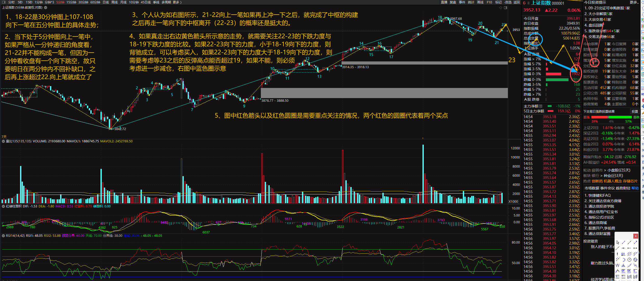
Task: Switch chart to 分时 view
Action: 11,2
